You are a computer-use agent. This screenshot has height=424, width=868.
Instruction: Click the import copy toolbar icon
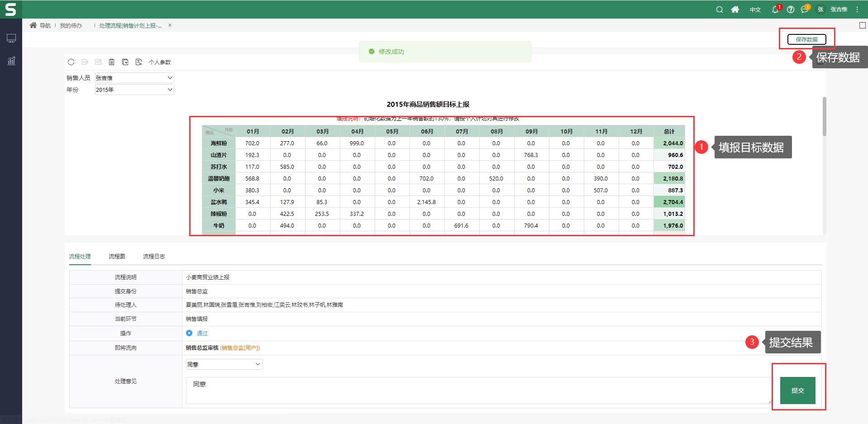pos(125,62)
